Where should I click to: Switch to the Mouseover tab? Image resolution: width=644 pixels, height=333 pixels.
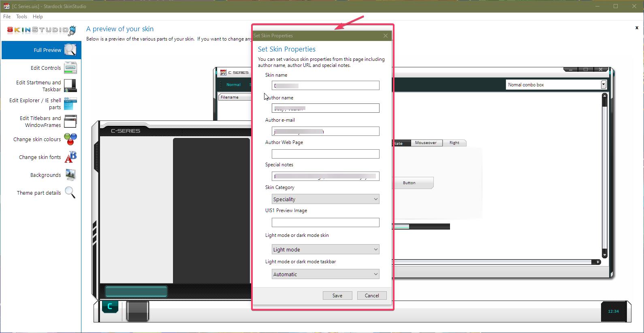point(426,143)
